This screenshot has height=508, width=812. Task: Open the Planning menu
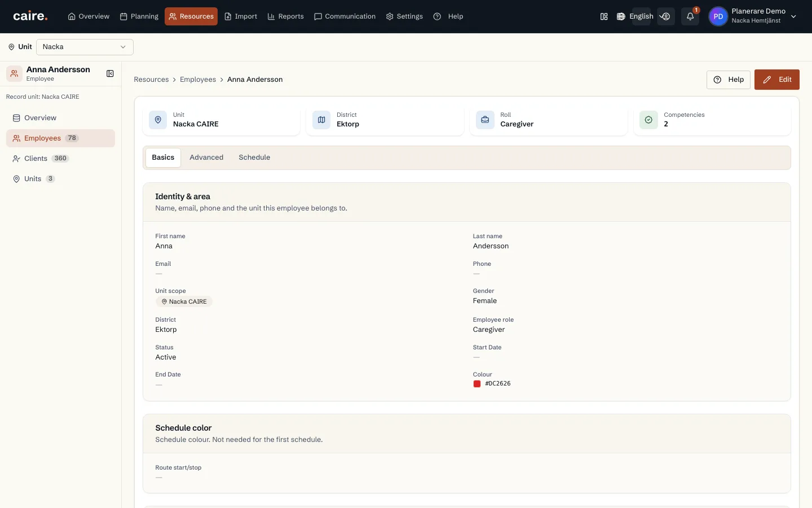[139, 16]
